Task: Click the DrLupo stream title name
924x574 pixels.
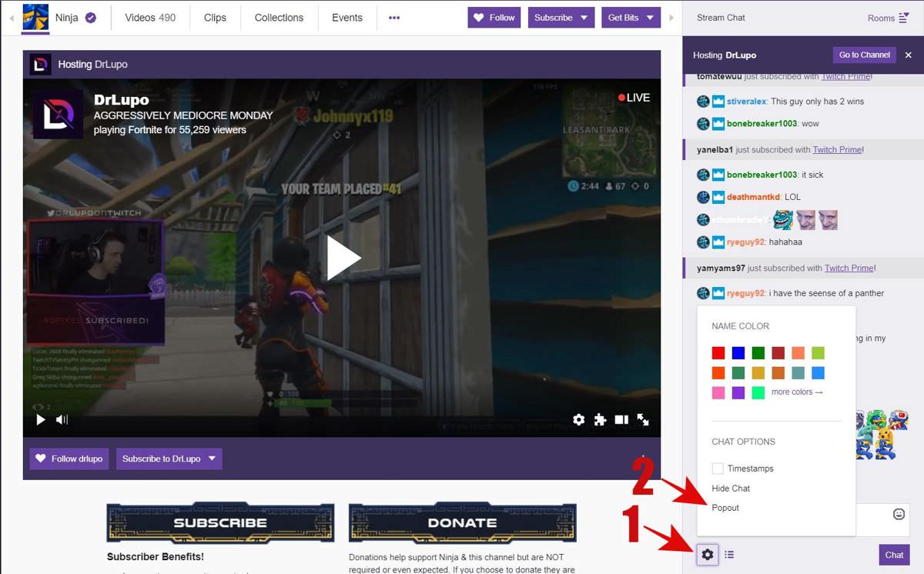Action: pos(122,100)
